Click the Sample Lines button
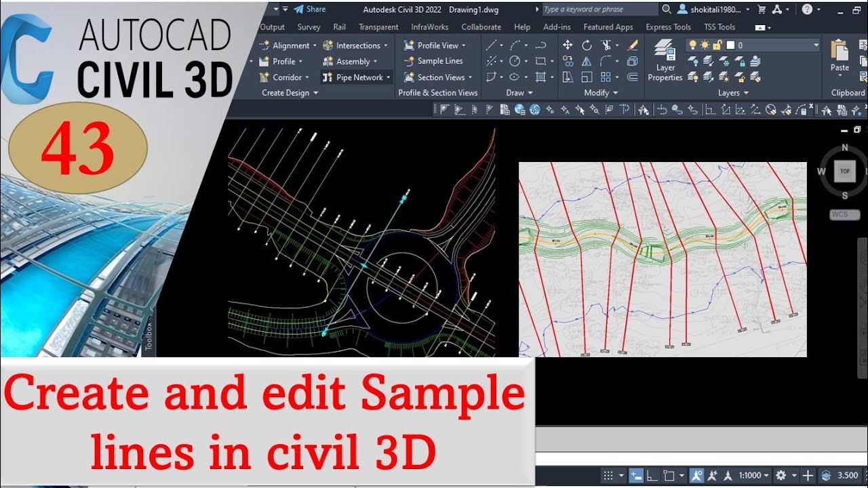This screenshot has width=868, height=488. [x=433, y=61]
